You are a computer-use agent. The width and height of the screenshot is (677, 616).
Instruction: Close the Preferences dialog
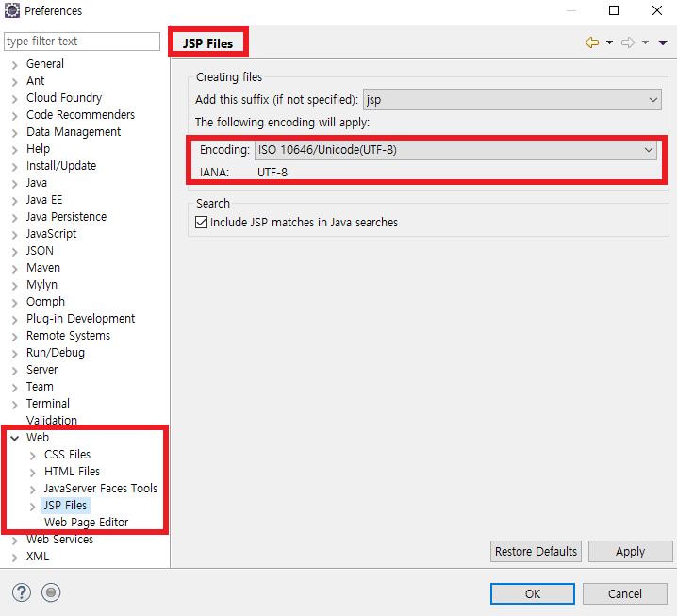click(x=656, y=10)
